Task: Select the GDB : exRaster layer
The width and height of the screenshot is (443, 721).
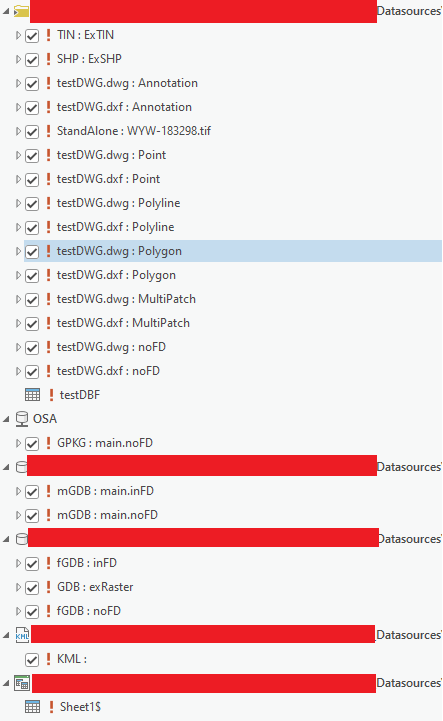Action: pos(95,587)
